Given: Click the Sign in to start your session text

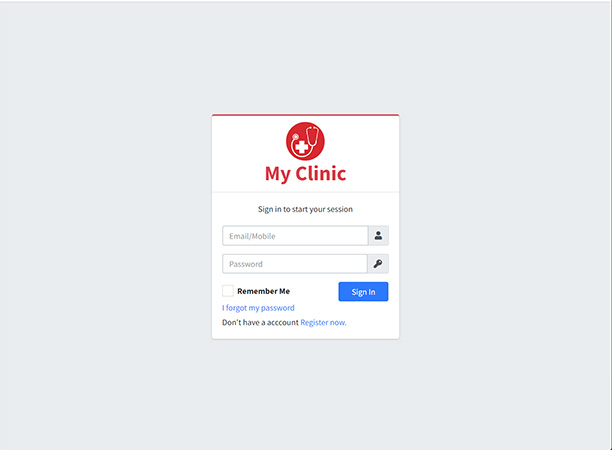Looking at the screenshot, I should pos(305,209).
